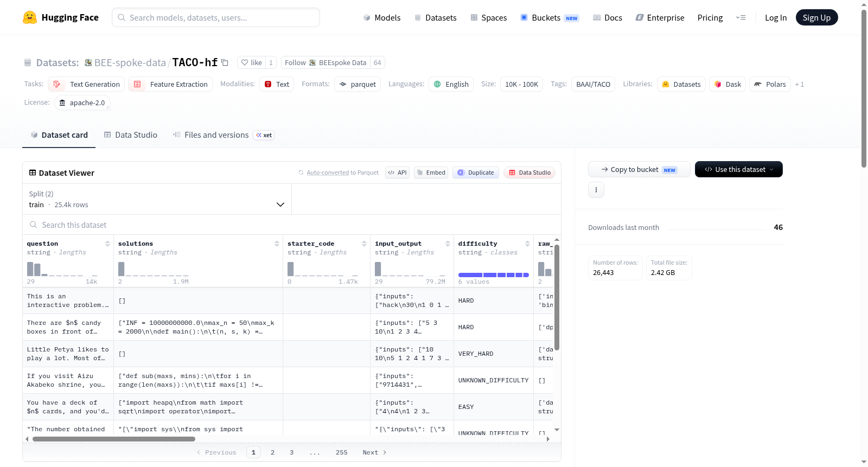Click the Feature Extraction task tag

[170, 84]
